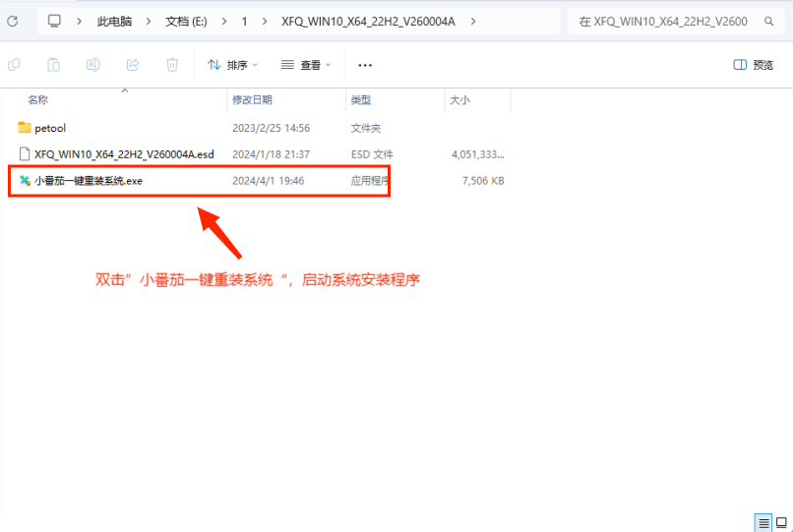
Task: Click the copy icon in the toolbar
Action: click(14, 65)
